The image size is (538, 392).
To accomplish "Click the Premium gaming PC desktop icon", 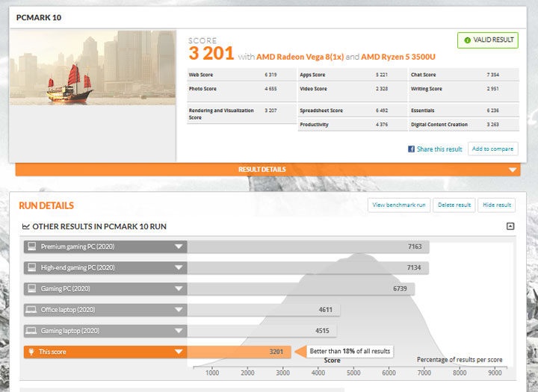I will coord(31,246).
